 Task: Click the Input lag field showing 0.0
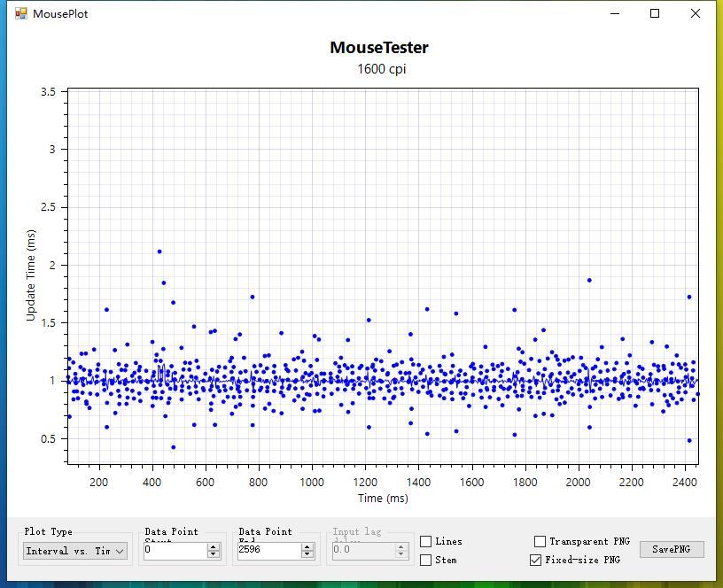pyautogui.click(x=363, y=550)
